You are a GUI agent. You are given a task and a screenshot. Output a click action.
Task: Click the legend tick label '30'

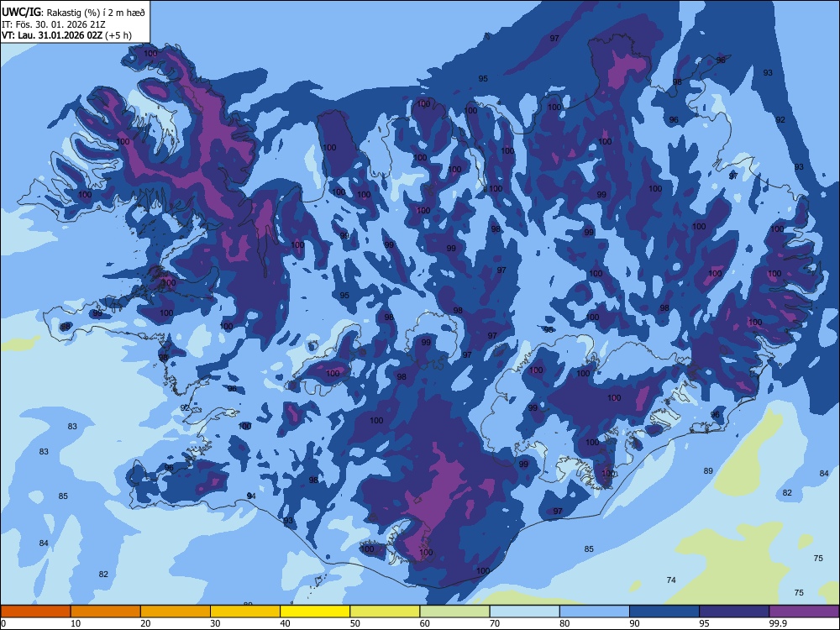pyautogui.click(x=215, y=623)
